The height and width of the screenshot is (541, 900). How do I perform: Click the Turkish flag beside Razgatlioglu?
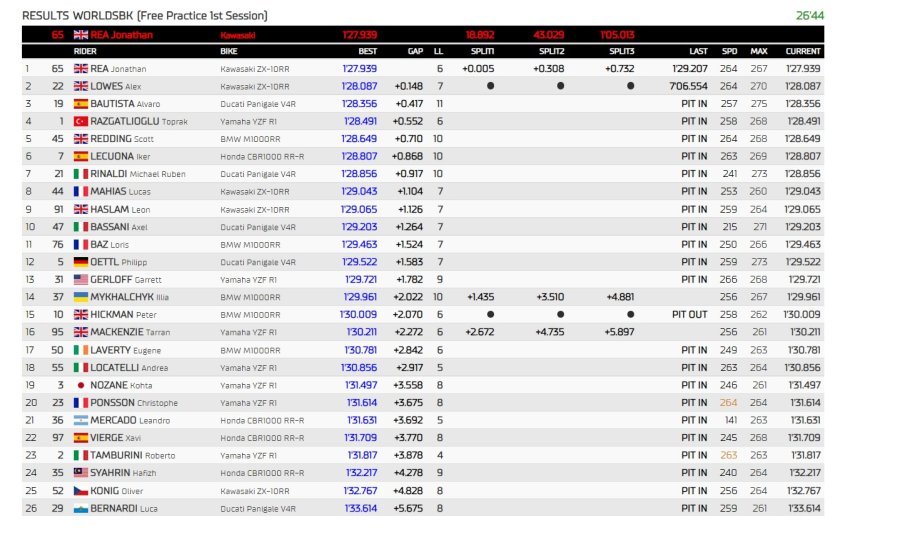pos(81,121)
